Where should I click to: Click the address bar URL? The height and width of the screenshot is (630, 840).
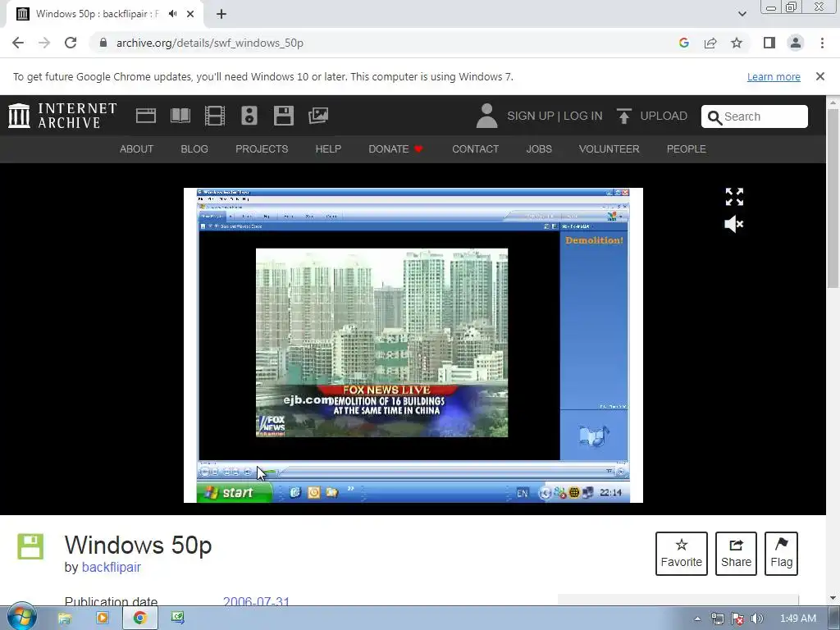[x=209, y=43]
